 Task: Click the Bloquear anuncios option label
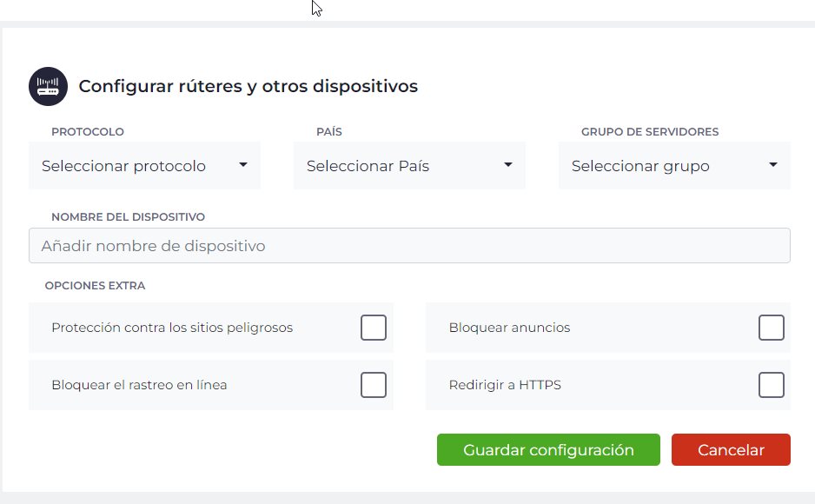click(x=509, y=328)
